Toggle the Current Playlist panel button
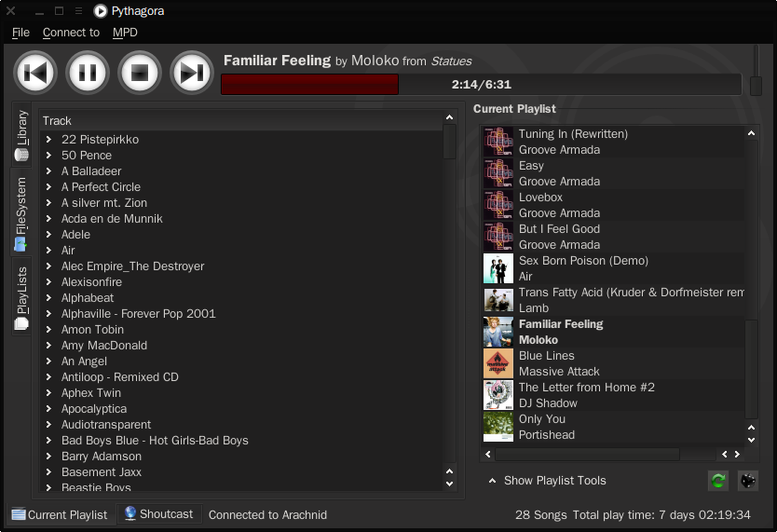Image resolution: width=777 pixels, height=532 pixels. point(60,514)
